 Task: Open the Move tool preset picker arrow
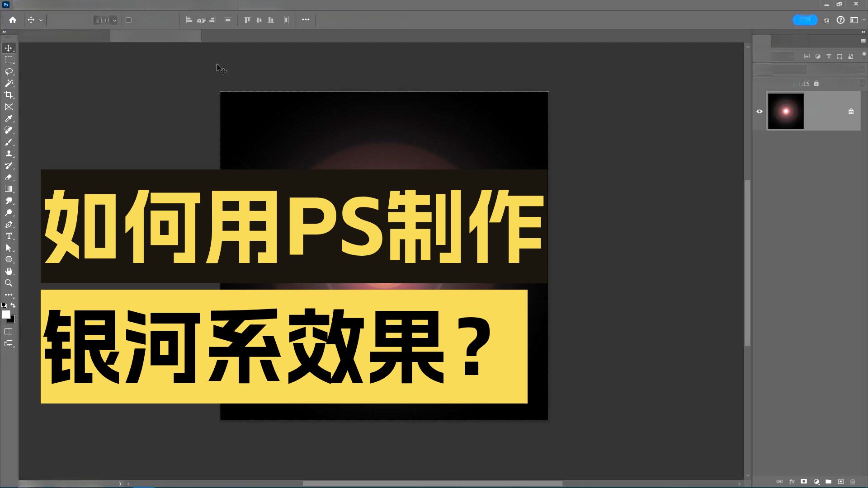point(41,20)
